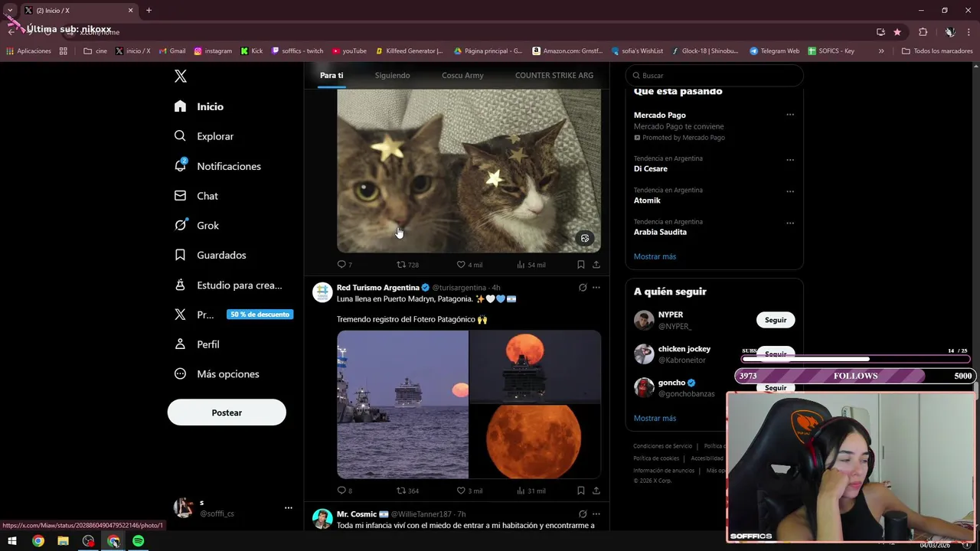
Task: Open Estudio para creadores
Action: [228, 285]
